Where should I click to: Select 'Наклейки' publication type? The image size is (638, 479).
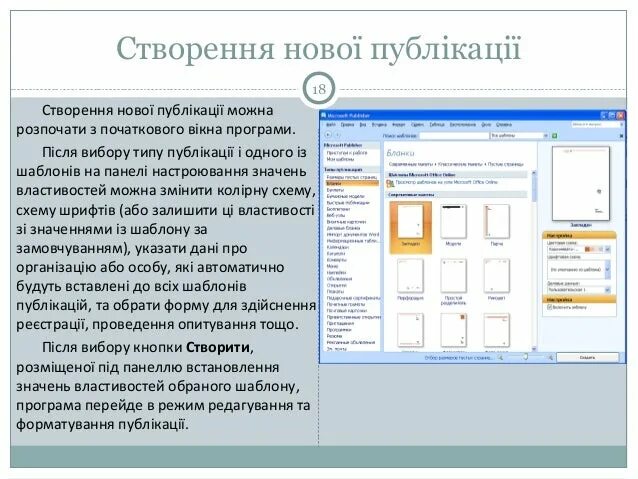click(336, 273)
